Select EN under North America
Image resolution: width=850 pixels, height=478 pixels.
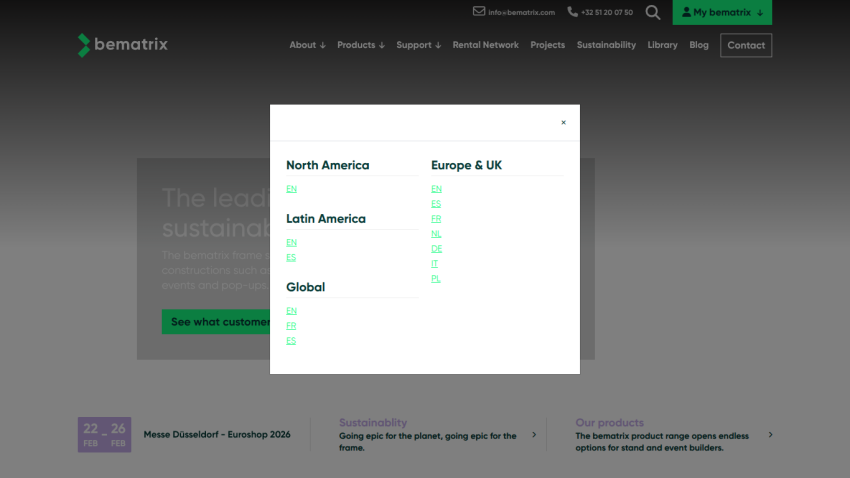coord(291,189)
